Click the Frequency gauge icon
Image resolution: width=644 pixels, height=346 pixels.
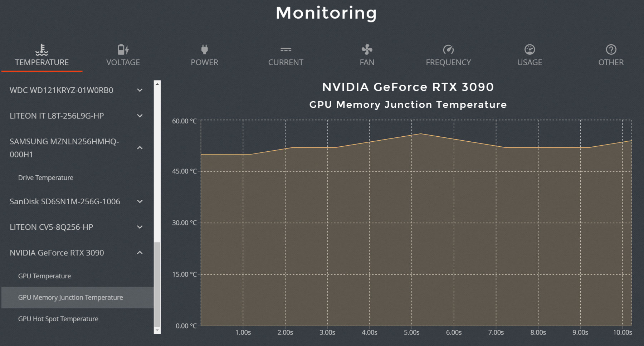[448, 49]
